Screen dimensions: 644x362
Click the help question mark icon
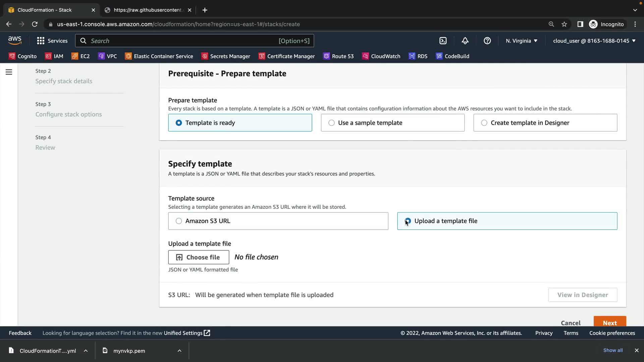(487, 41)
